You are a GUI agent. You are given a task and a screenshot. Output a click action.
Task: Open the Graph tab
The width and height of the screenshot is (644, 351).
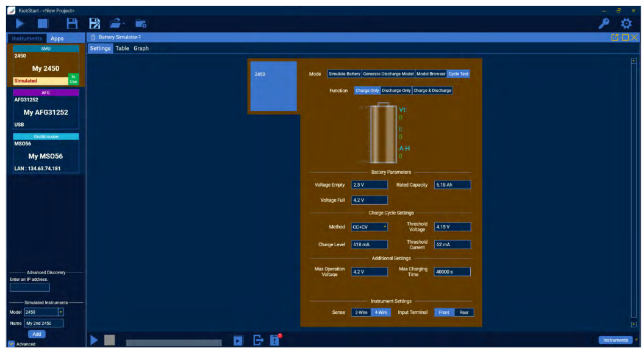pos(141,48)
